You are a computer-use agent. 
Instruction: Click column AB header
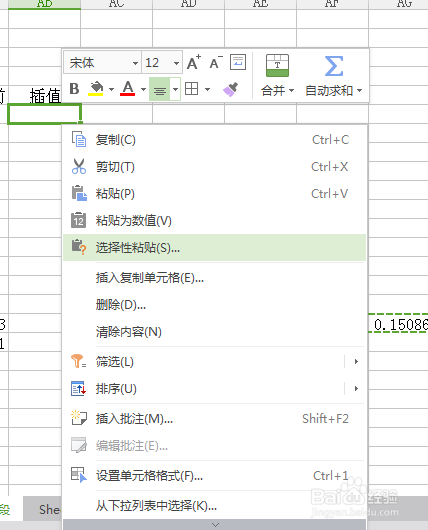(44, 4)
